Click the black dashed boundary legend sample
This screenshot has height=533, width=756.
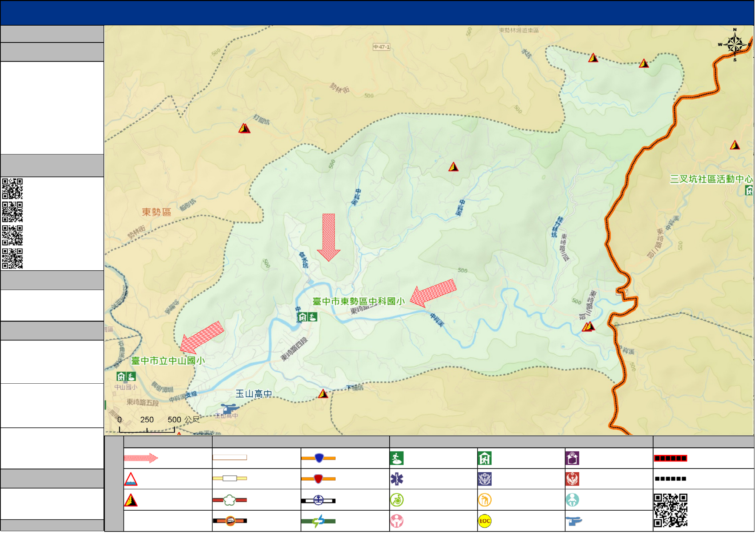pyautogui.click(x=671, y=479)
